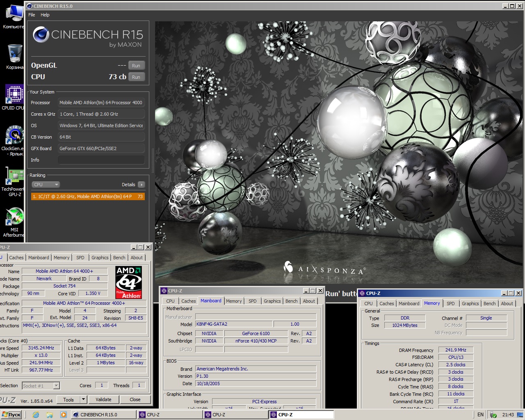525x420 pixels.
Task: Click the BIOS version P1.30 field
Action: (x=256, y=376)
